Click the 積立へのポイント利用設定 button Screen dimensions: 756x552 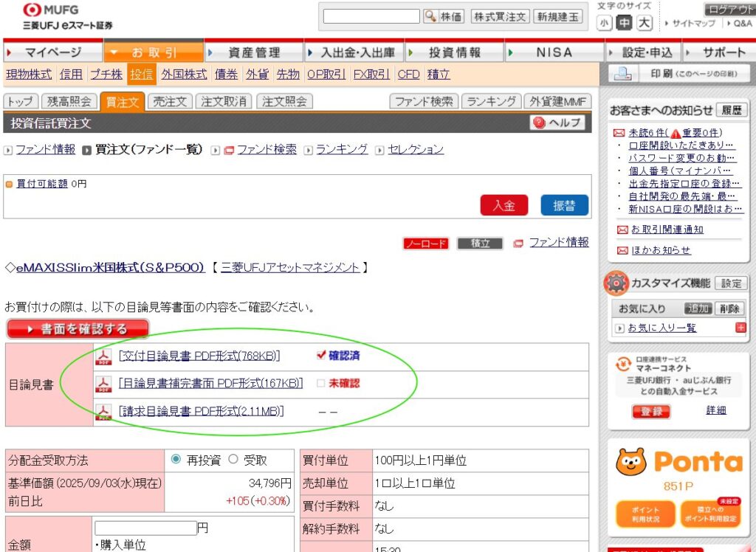709,514
